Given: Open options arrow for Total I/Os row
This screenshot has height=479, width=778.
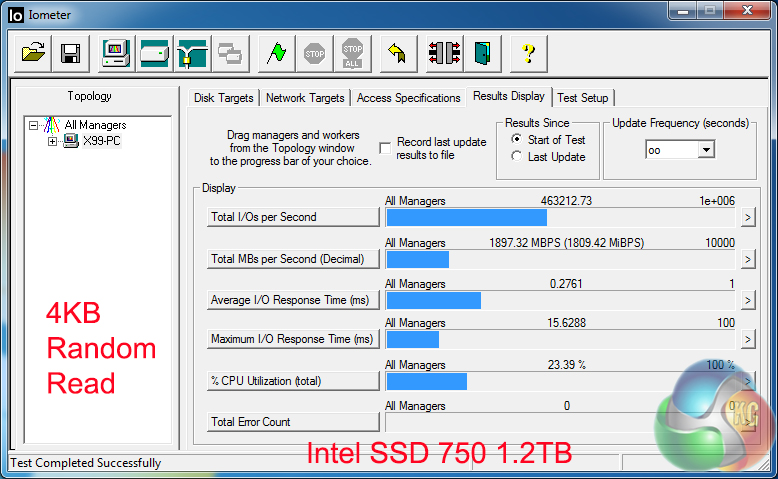Looking at the screenshot, I should 748,217.
